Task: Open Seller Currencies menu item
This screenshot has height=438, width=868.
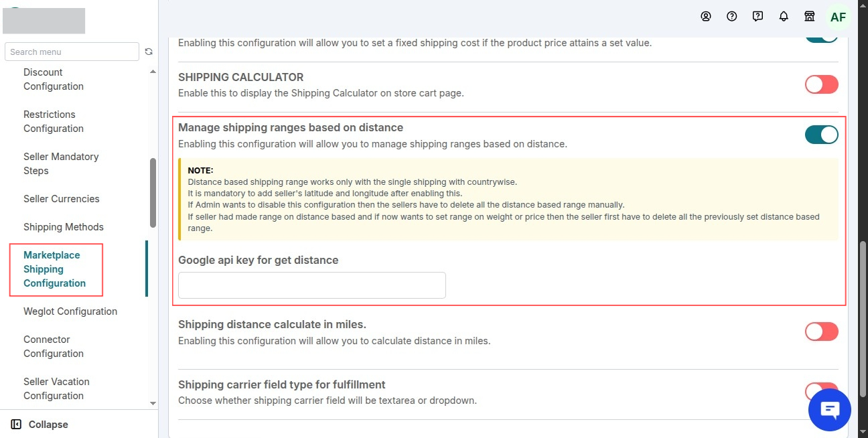Action: pos(61,199)
